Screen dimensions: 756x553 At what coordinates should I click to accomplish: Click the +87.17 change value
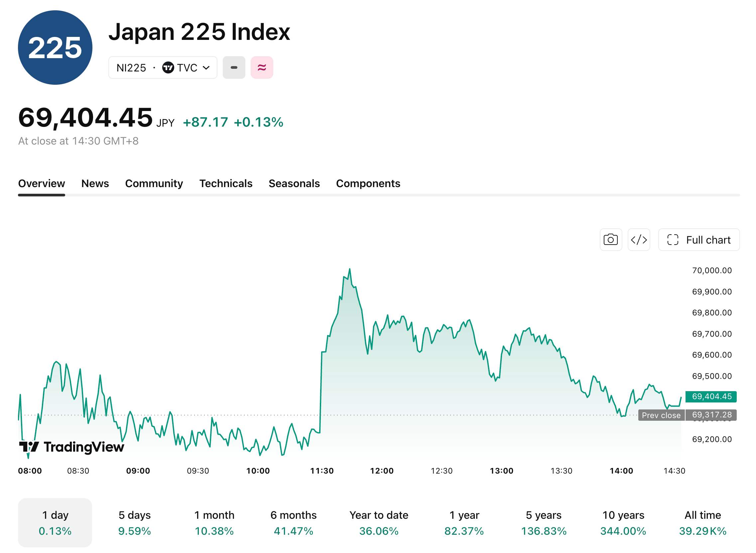205,122
